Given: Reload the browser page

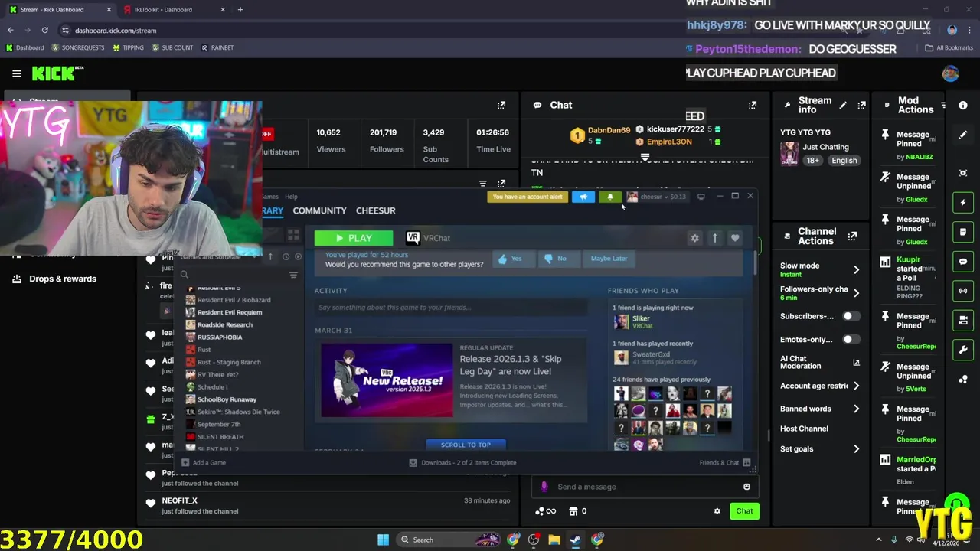Looking at the screenshot, I should pyautogui.click(x=44, y=30).
